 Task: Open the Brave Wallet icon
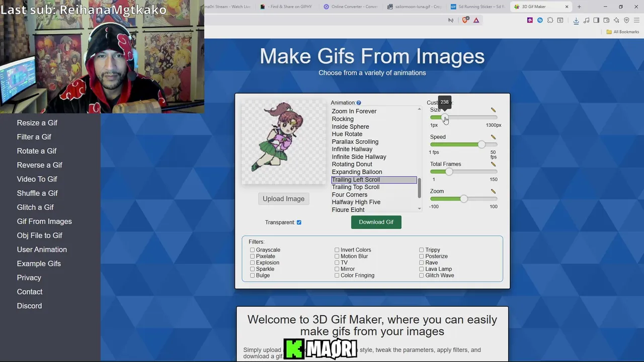(606, 20)
